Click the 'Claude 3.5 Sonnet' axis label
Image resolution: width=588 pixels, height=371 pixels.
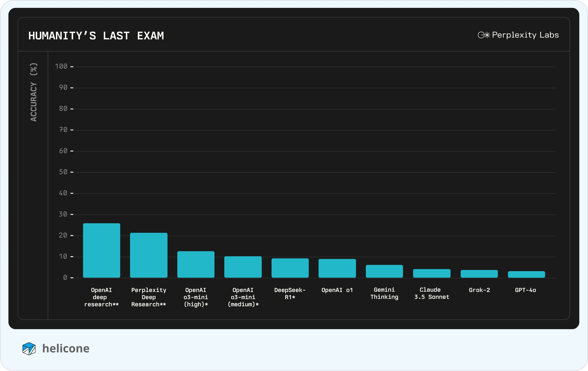[x=432, y=293]
